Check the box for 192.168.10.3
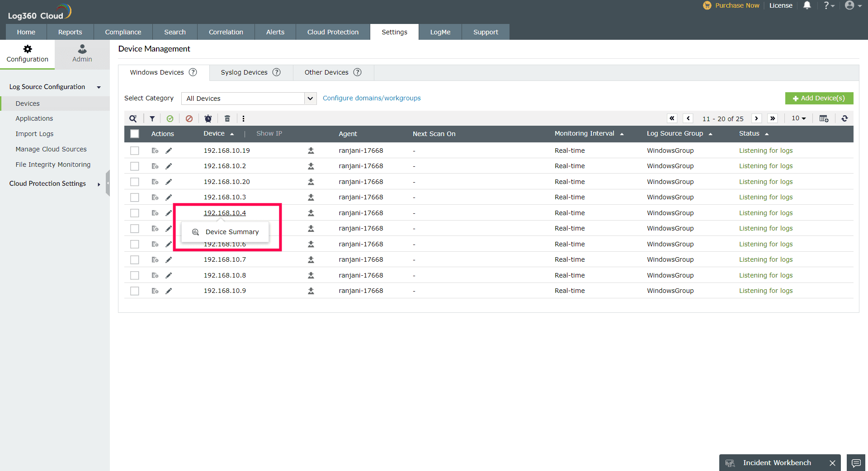Screen dimensions: 868x471 pos(135,198)
